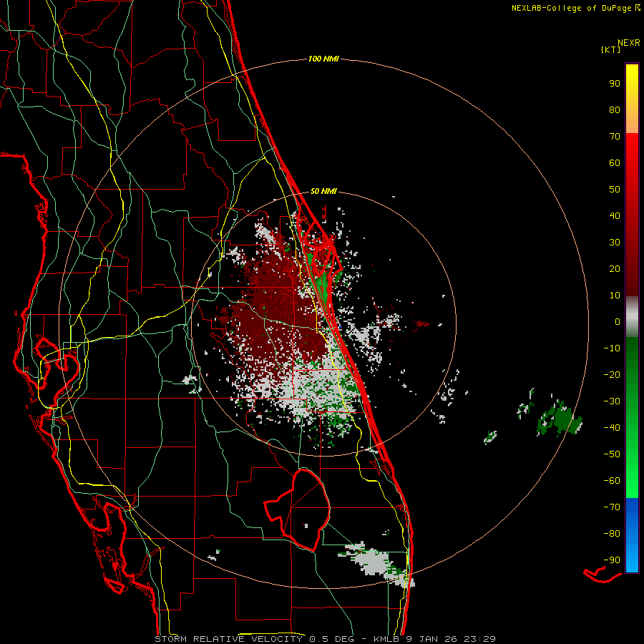Click the yellow top band of the color scale

point(632,99)
